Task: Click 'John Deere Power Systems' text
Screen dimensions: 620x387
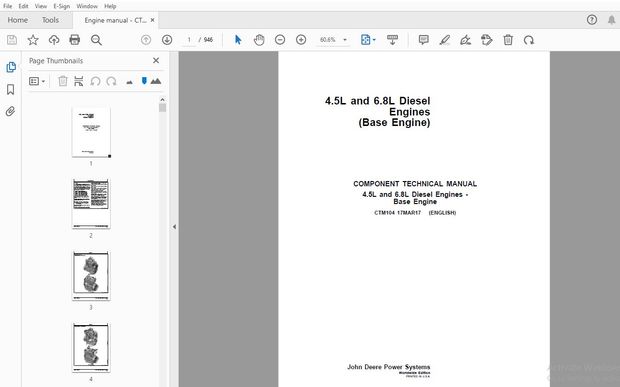Action: click(x=388, y=367)
